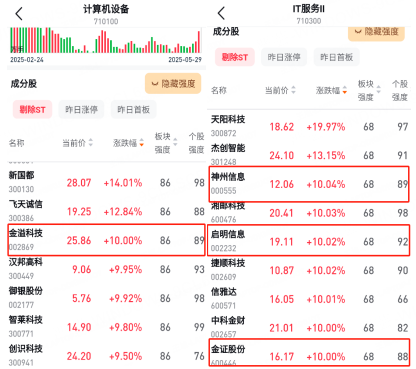
Task: Sort left panel by 涨跌幅 arrows
Action: coord(142,143)
